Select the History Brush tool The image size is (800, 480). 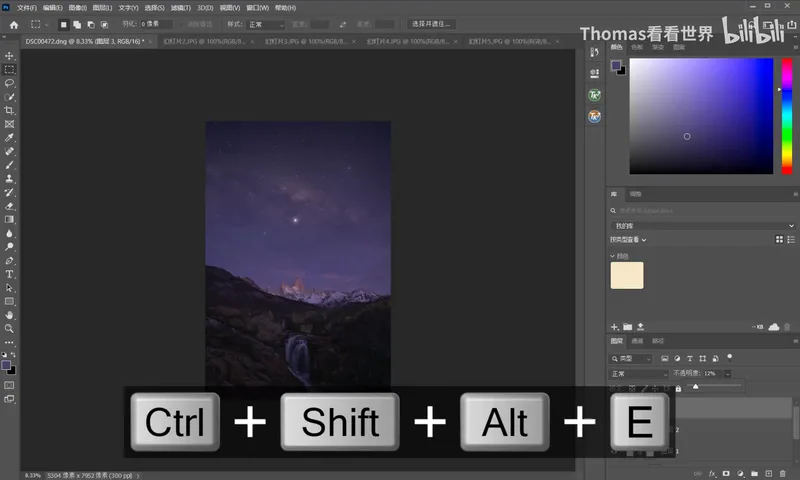point(9,192)
